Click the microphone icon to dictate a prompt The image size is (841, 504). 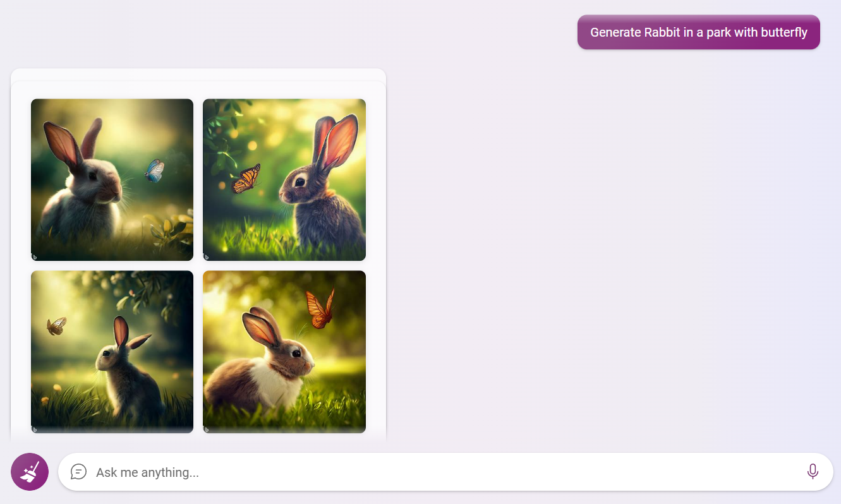coord(813,471)
